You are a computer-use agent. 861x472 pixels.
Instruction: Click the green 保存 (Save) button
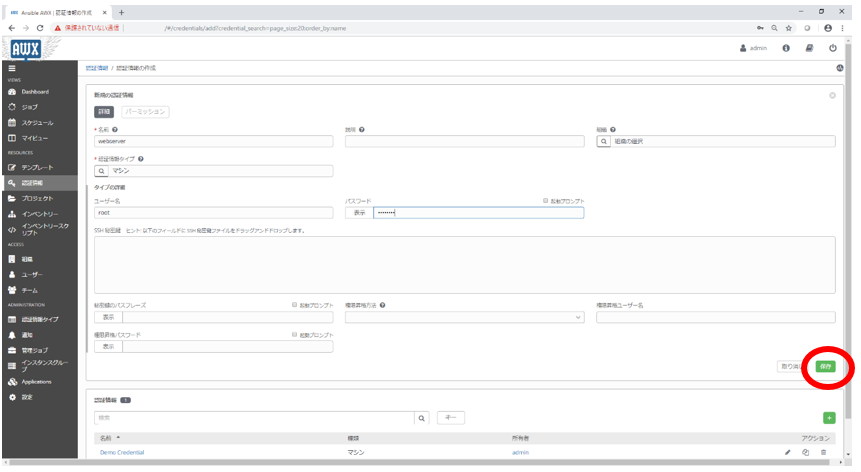[x=825, y=366]
